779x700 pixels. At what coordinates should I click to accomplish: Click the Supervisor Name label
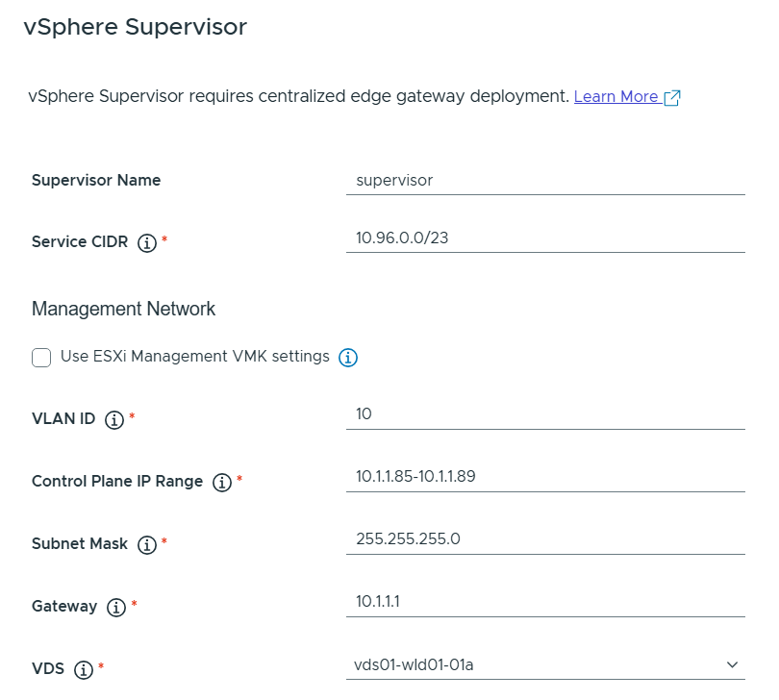click(x=96, y=180)
